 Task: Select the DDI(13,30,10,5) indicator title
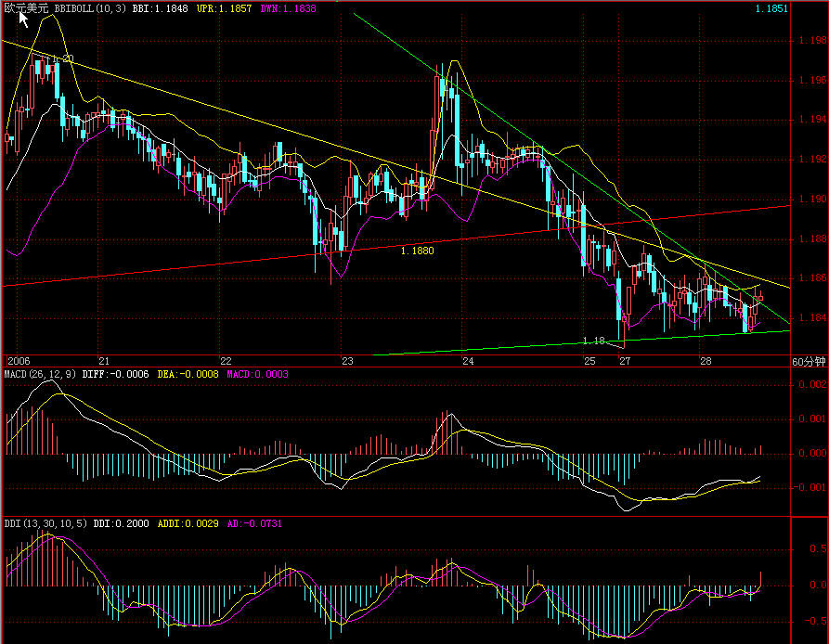[x=45, y=524]
